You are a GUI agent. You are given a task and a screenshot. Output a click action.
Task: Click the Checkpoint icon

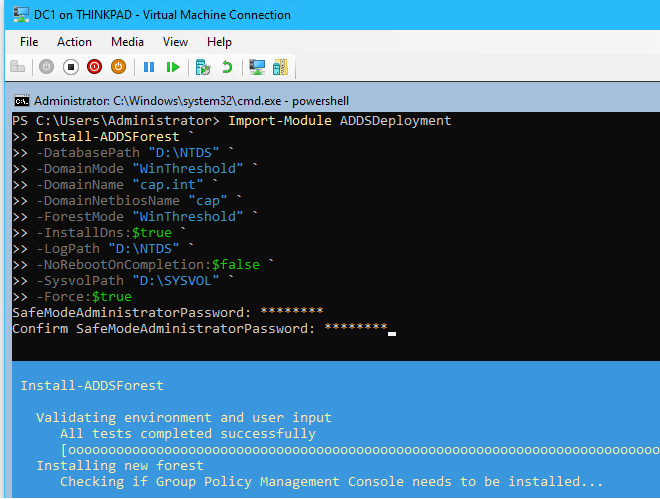(x=203, y=67)
